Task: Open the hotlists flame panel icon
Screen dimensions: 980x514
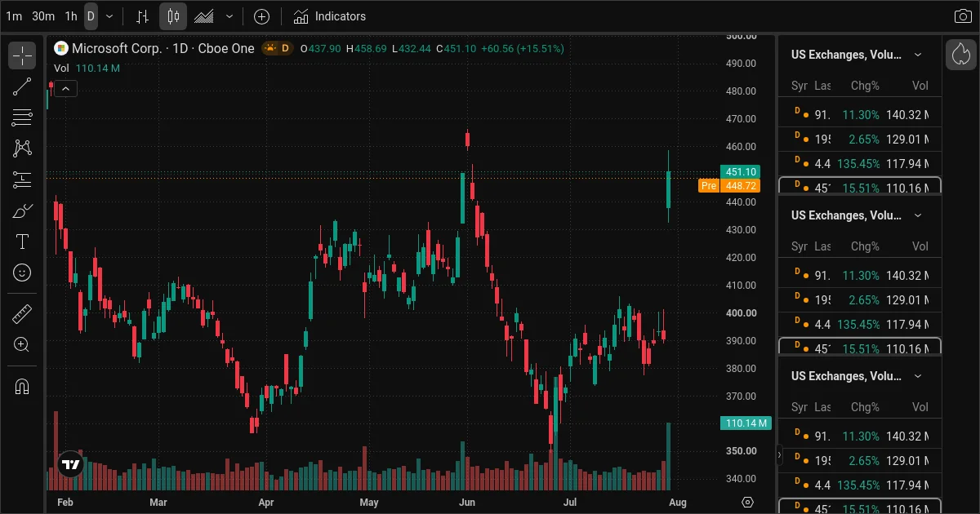Action: (x=961, y=55)
